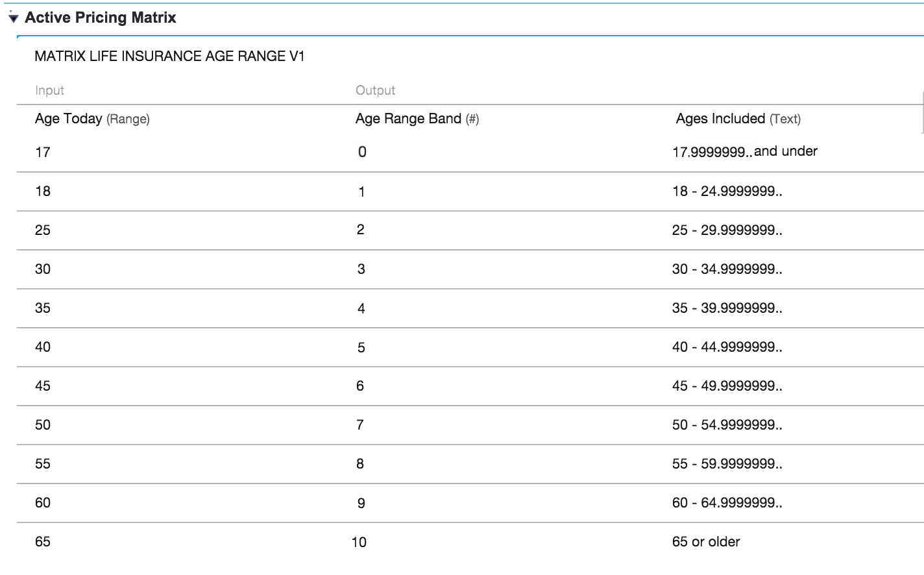924x575 pixels.
Task: Click the '17.9999999.. and under' cell
Action: pyautogui.click(x=745, y=152)
